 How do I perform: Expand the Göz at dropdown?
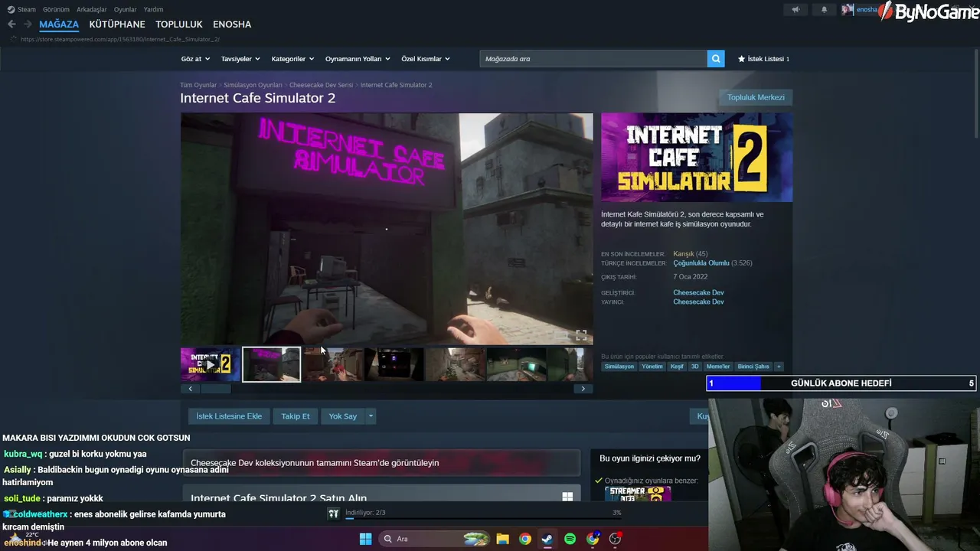click(x=194, y=59)
